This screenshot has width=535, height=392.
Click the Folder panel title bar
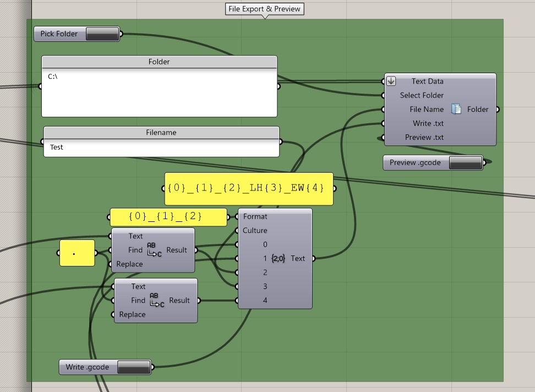coord(159,62)
